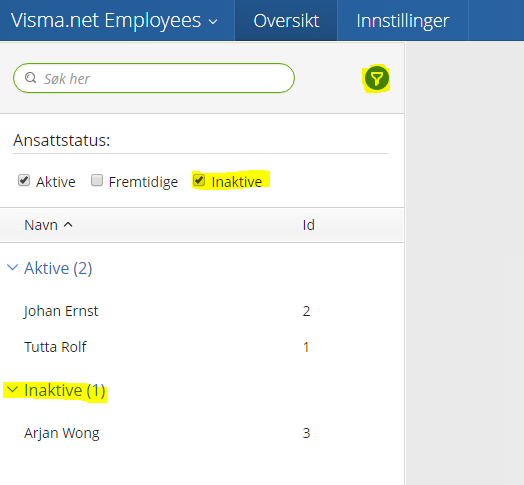524x485 pixels.
Task: Click the magnifying glass search icon
Action: [31, 78]
